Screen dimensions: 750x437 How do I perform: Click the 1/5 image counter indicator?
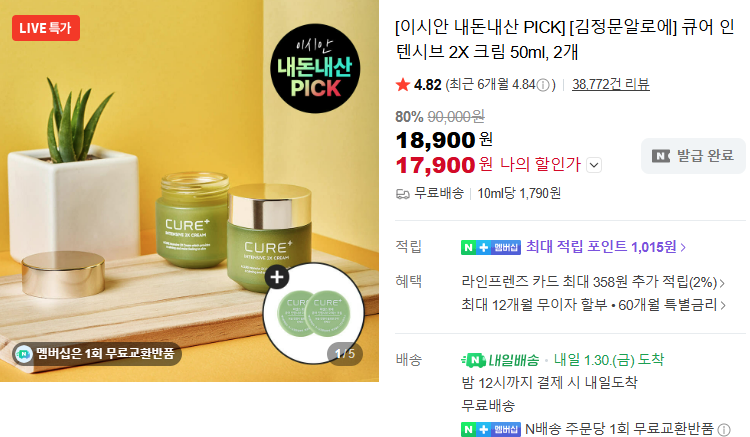tap(345, 354)
